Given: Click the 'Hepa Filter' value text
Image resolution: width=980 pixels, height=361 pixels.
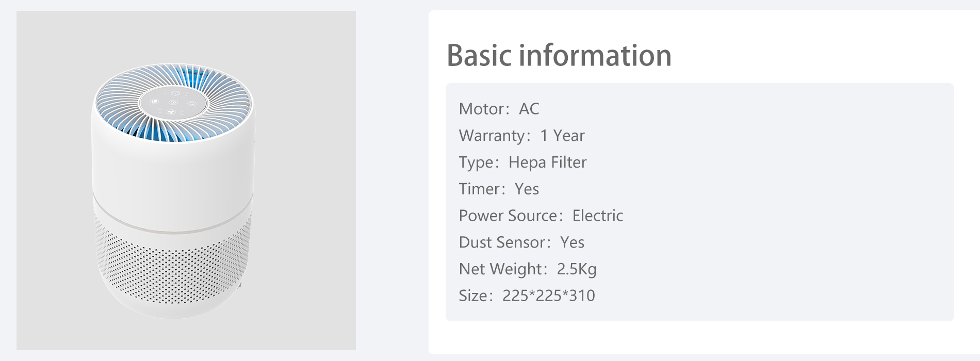Looking at the screenshot, I should 548,162.
